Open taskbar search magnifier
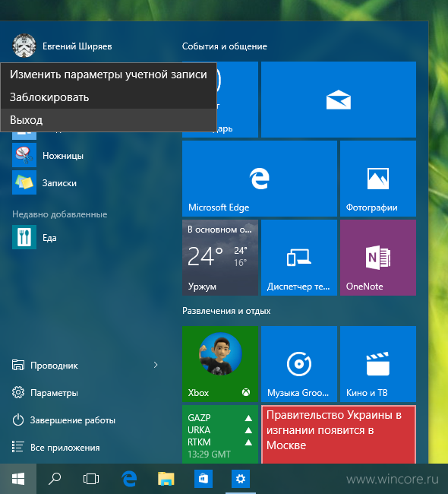This screenshot has height=494, width=448. (x=55, y=479)
